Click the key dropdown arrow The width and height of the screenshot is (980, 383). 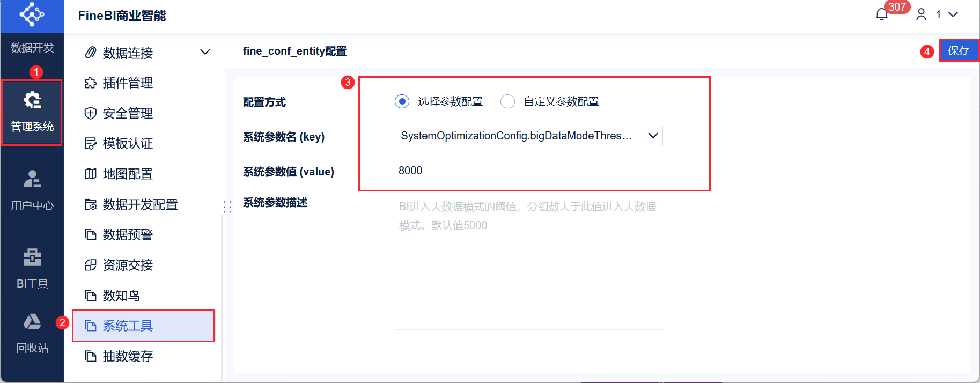coord(653,136)
